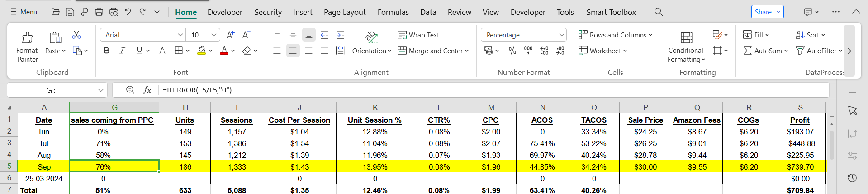
Task: Open Conditional Formatting
Action: [x=686, y=47]
